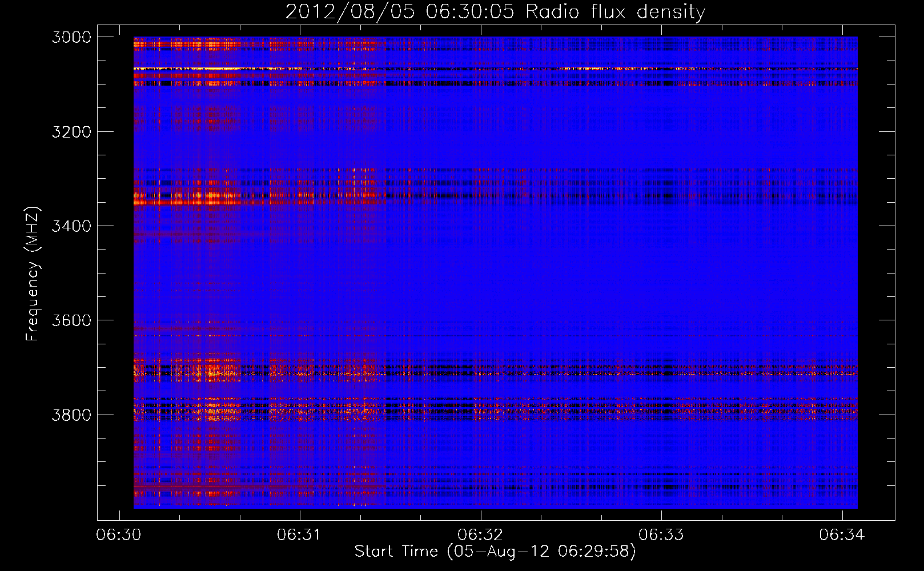Click the 3600 frequency tick label
Screen dimensions: 924x571
coord(71,320)
